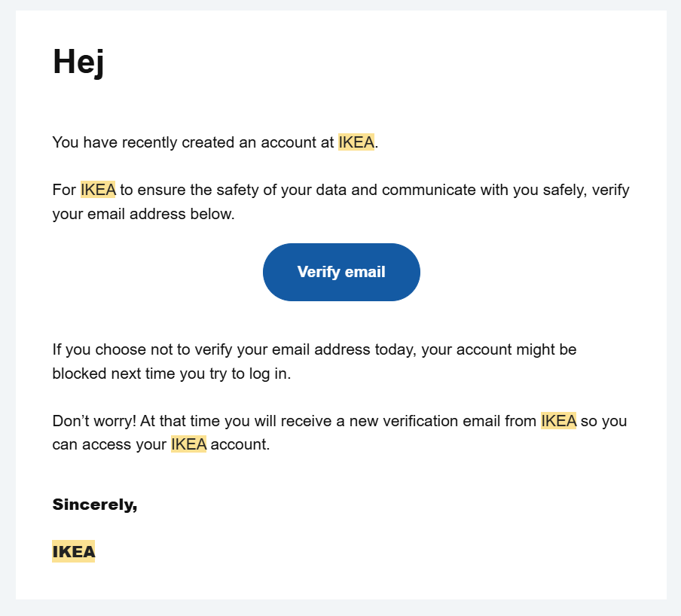The height and width of the screenshot is (616, 681).
Task: Click highlighted IKEA after "verification email from"
Action: [x=558, y=421]
